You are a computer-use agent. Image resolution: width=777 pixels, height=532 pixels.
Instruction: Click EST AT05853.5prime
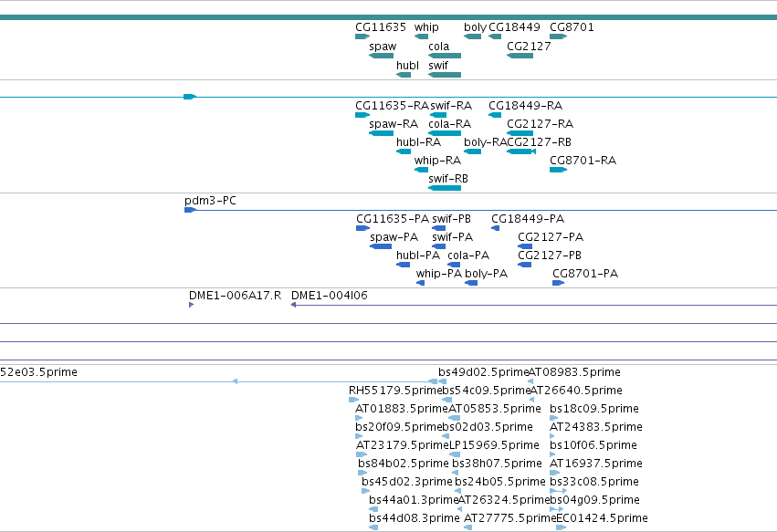(x=454, y=418)
